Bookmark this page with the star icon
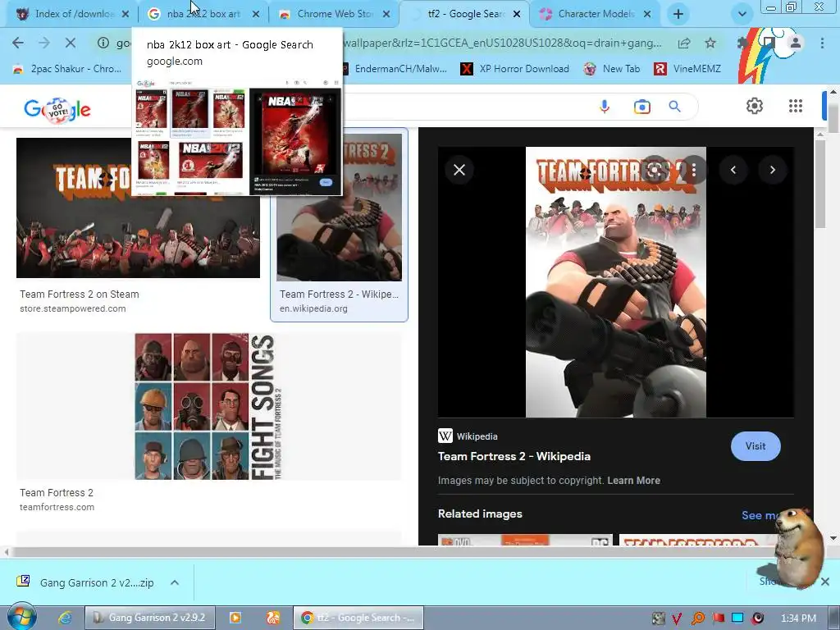 coord(710,43)
